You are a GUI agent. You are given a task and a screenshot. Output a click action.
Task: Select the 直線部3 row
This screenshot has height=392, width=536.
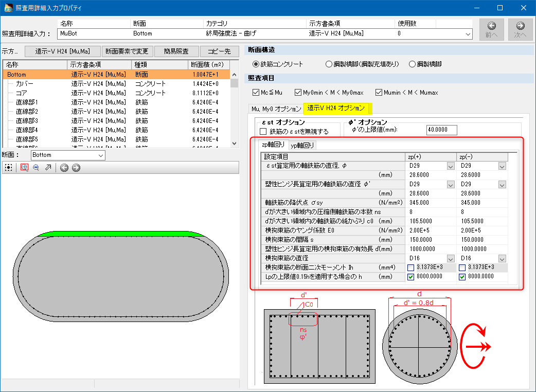116,121
